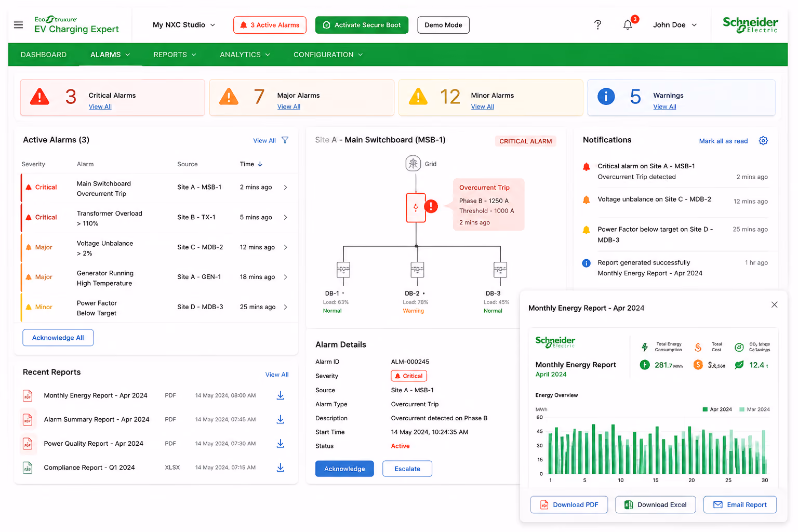Click the Severity column header
This screenshot has width=798, height=532.
[x=33, y=164]
